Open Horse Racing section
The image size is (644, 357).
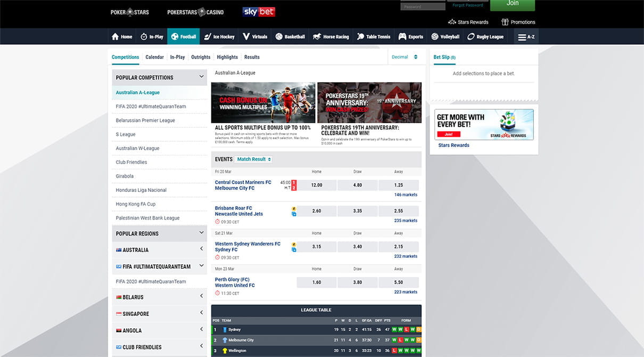coord(331,37)
